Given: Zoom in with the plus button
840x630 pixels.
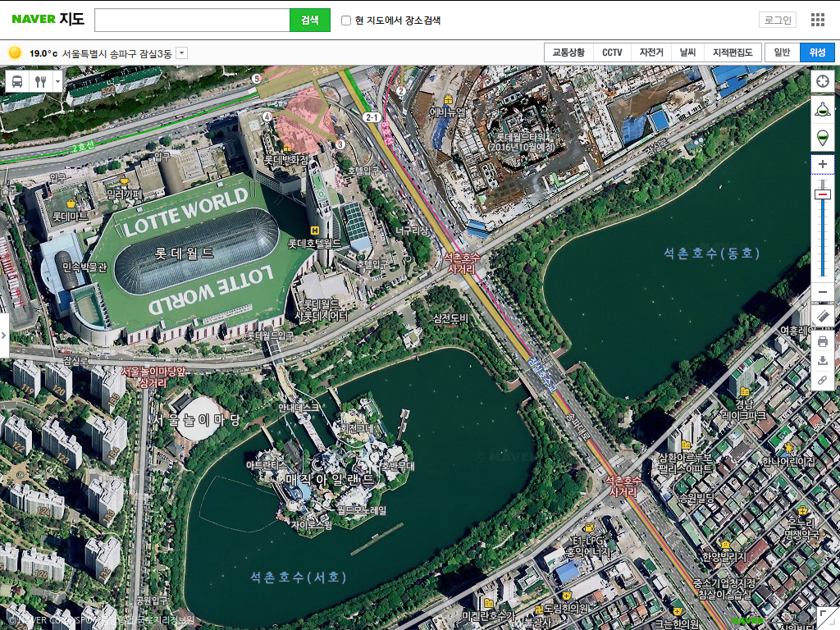Looking at the screenshot, I should pos(823,164).
